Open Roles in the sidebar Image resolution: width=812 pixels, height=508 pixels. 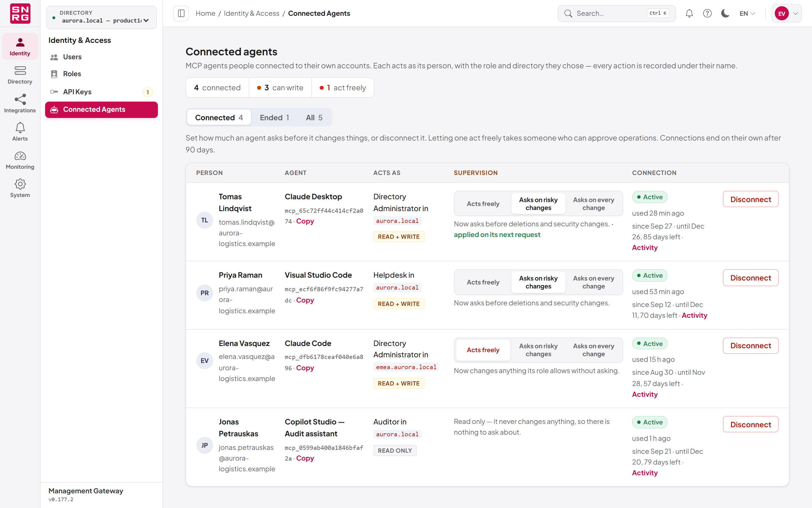click(x=101, y=74)
